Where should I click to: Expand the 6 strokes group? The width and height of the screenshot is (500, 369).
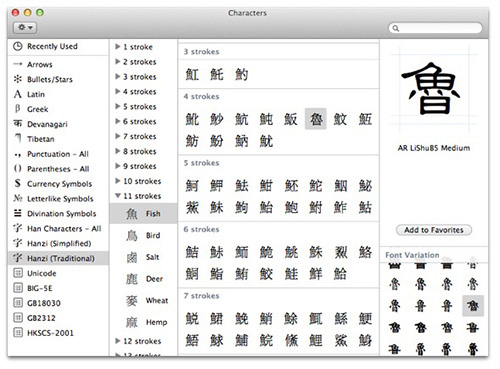[118, 121]
